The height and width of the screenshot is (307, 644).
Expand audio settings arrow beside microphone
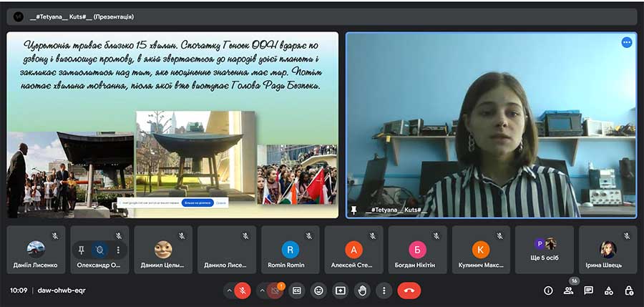click(229, 291)
